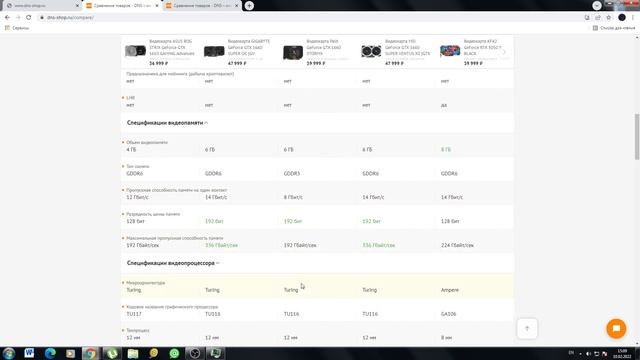Click the 4 ГБ memory value

click(x=131, y=150)
